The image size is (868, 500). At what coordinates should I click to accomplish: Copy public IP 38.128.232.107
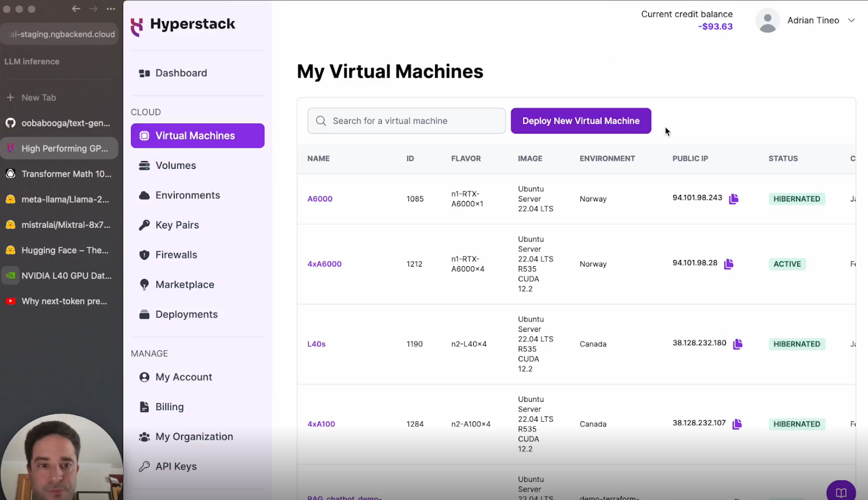(737, 424)
